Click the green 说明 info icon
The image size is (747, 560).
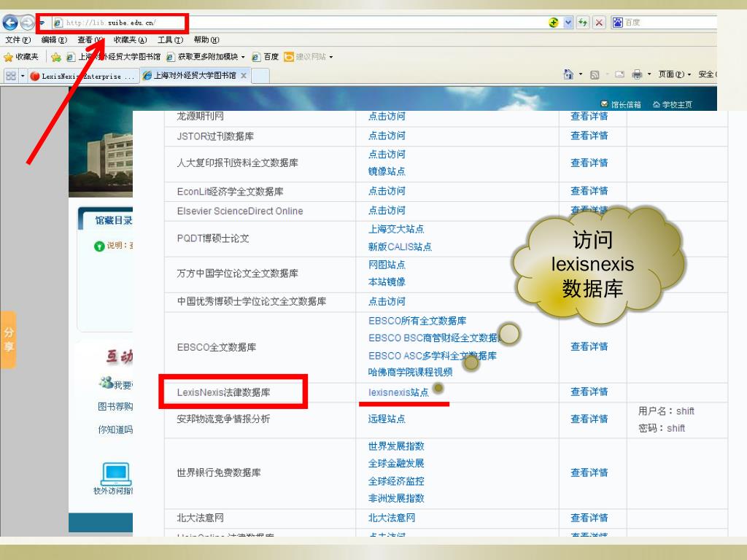99,246
